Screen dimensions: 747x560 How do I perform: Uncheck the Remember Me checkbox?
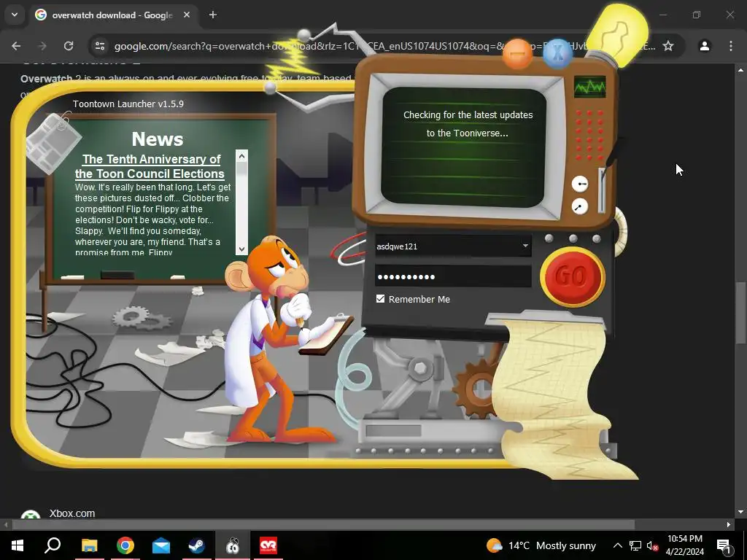tap(380, 298)
